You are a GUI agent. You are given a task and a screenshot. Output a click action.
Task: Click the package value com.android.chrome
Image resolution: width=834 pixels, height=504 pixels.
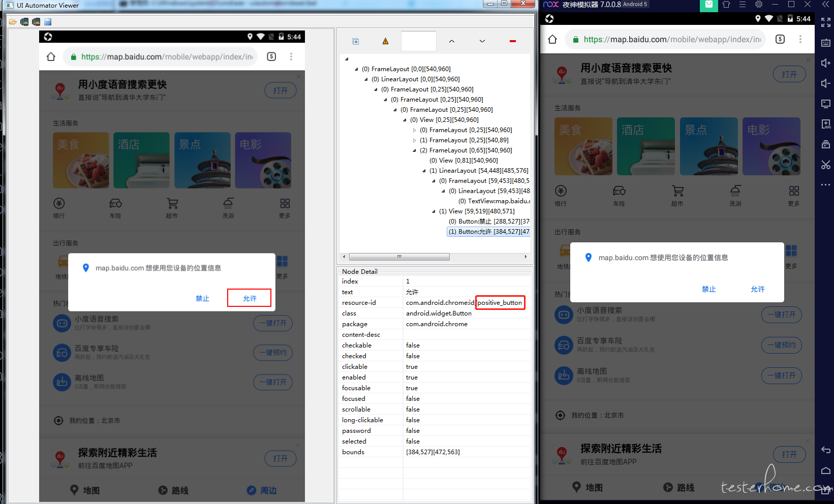click(x=437, y=324)
